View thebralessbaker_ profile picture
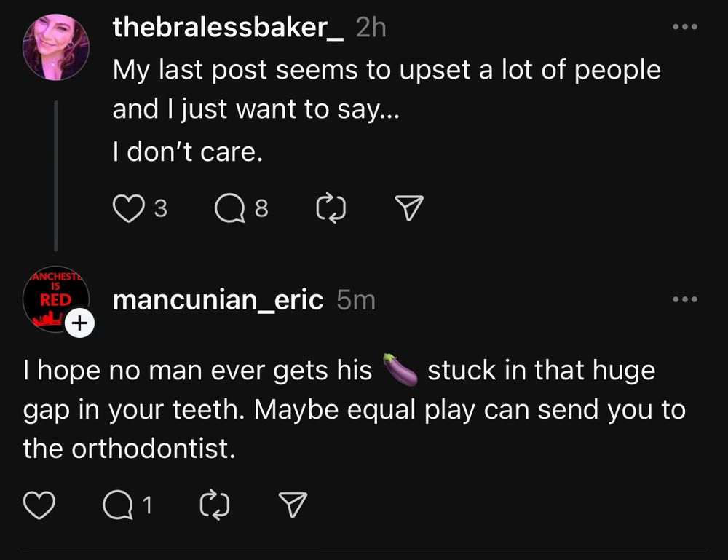The image size is (728, 560). 56,47
